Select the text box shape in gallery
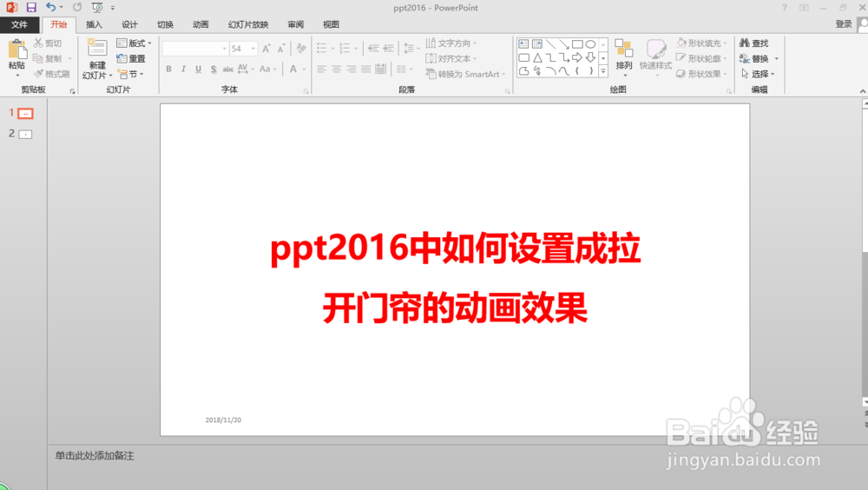The height and width of the screenshot is (490, 868). [523, 43]
